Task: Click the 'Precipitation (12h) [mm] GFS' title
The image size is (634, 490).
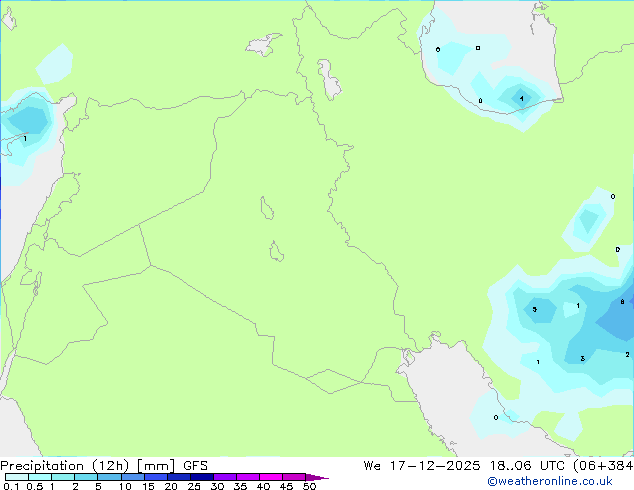Action: point(104,466)
